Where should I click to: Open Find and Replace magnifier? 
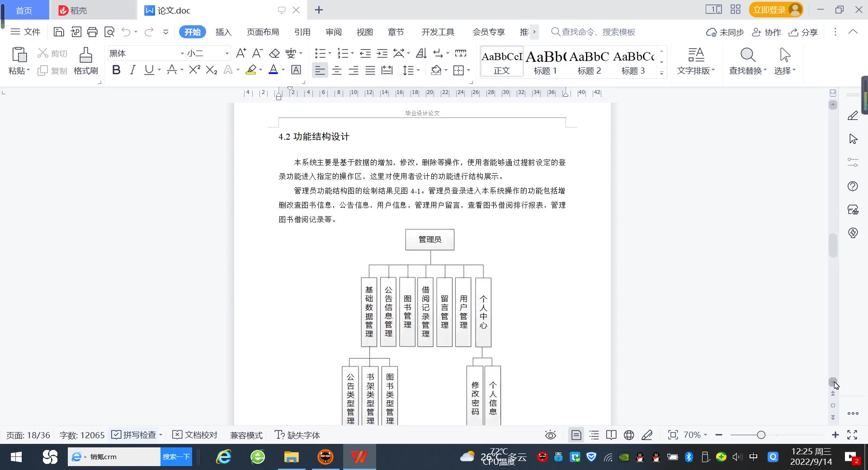(748, 55)
